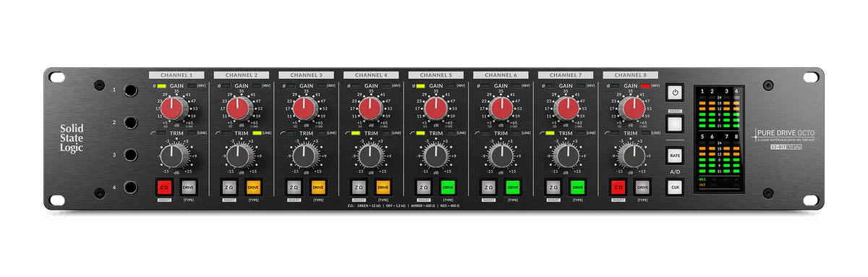Click the CHANNEL 8 label strip
Viewport: 868px width, 277px height.
coord(631,74)
